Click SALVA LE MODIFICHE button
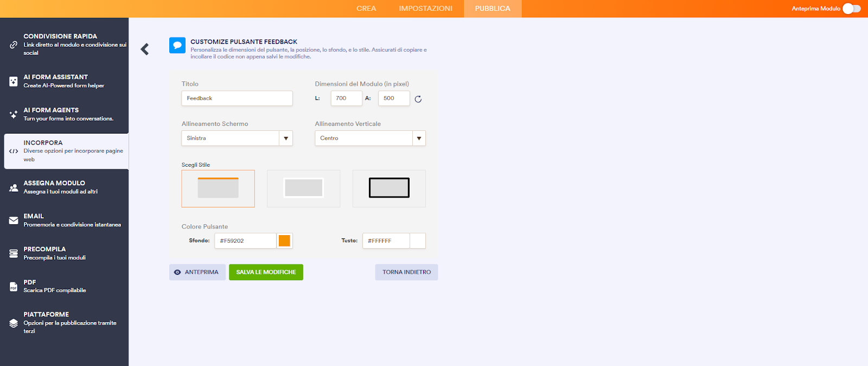 pyautogui.click(x=266, y=273)
